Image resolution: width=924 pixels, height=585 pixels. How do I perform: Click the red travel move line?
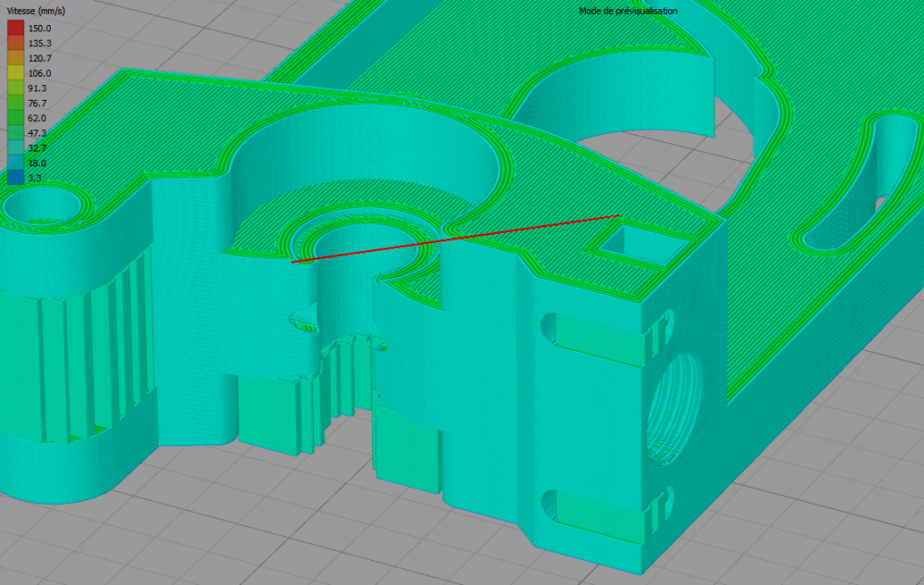pos(456,238)
